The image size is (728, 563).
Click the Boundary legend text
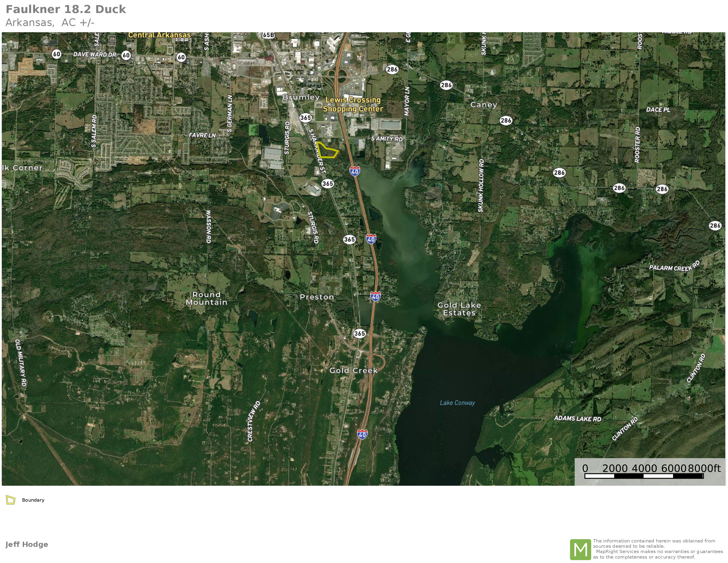pyautogui.click(x=33, y=500)
